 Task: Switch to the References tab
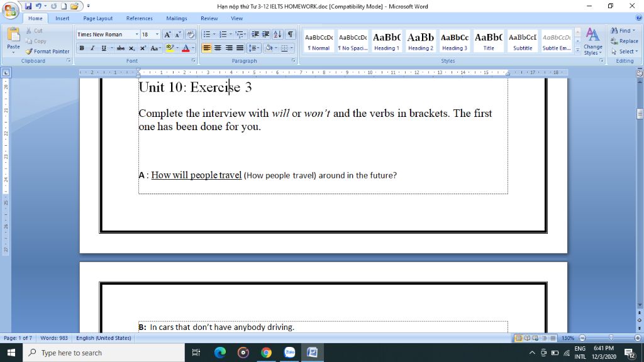point(139,18)
